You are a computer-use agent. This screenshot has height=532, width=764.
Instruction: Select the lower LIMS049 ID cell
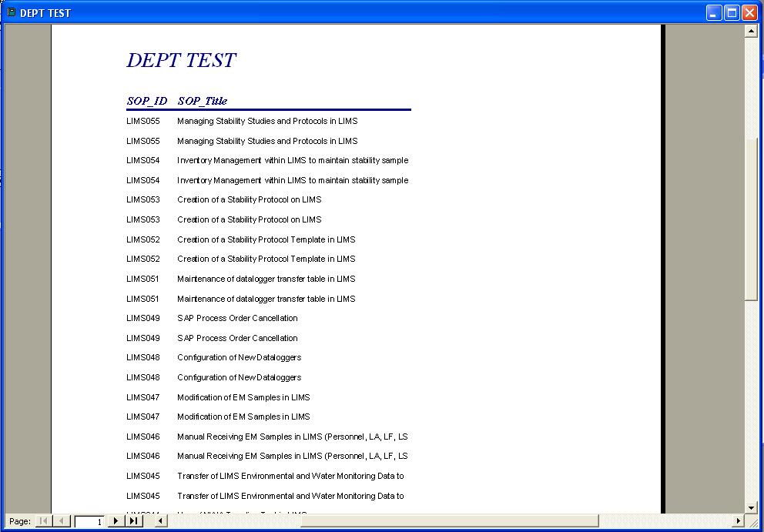click(x=142, y=338)
